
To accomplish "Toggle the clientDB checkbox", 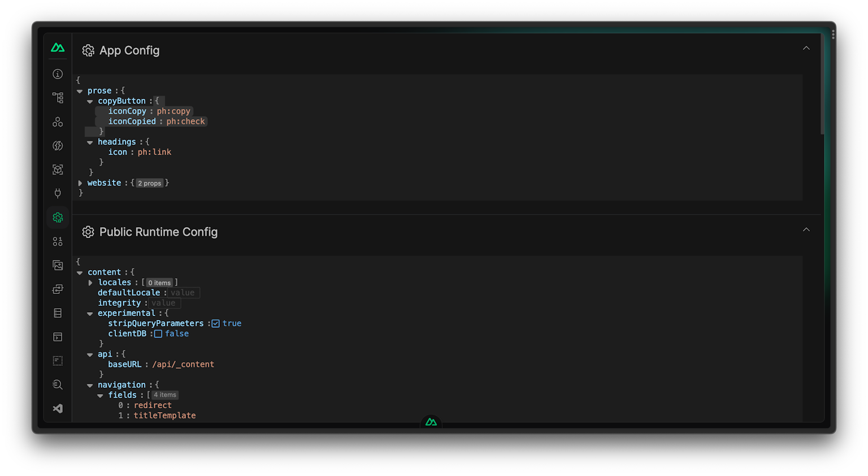I will pos(158,334).
